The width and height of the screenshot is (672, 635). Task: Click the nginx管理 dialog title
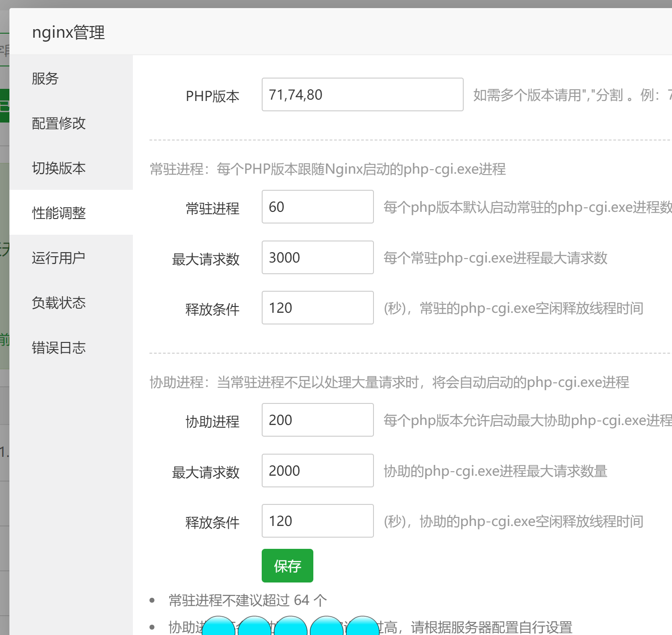pos(68,32)
